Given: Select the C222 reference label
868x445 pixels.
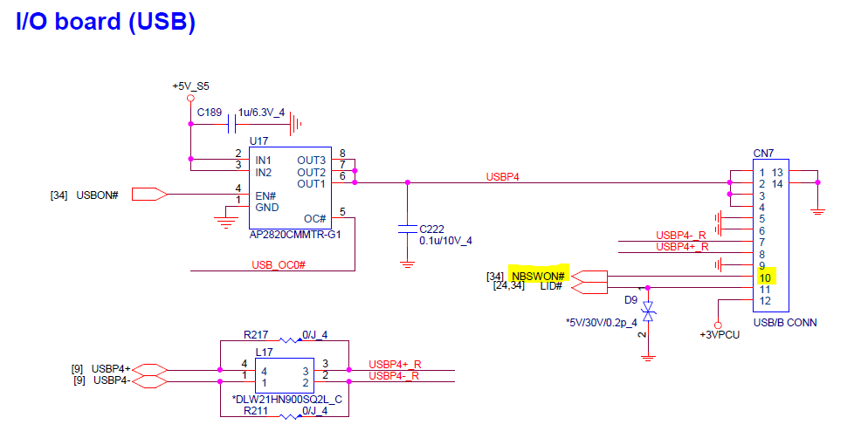Looking at the screenshot, I should 431,229.
